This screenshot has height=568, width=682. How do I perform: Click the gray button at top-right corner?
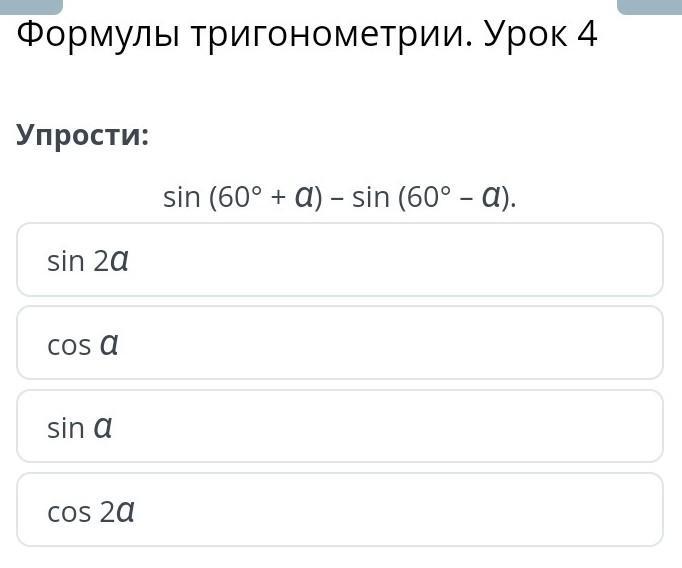650,7
